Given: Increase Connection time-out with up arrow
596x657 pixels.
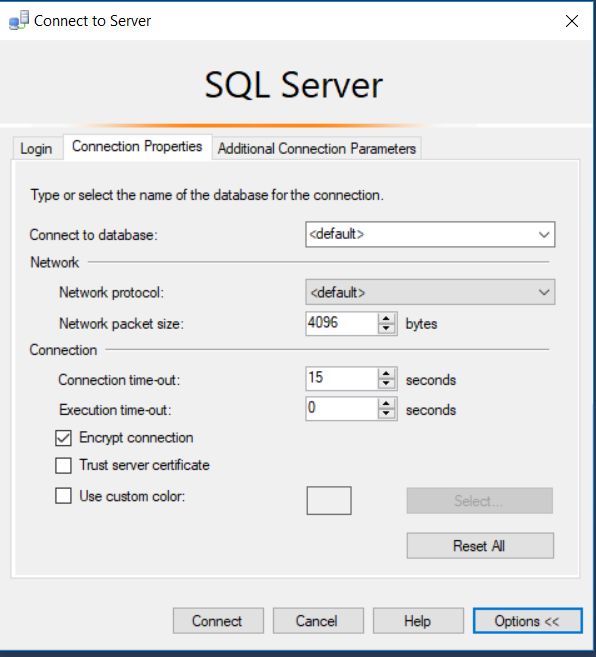Looking at the screenshot, I should click(x=386, y=374).
